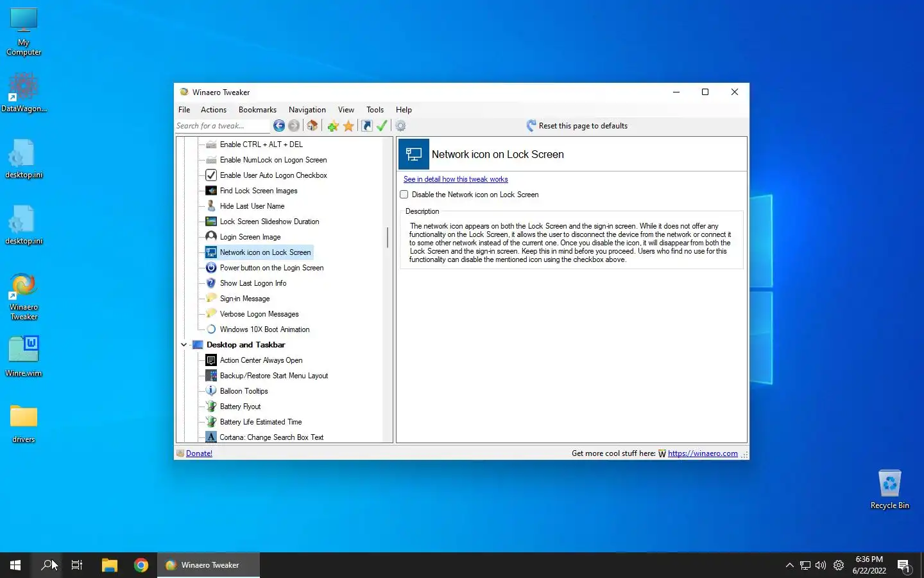Open the Tools menu
Viewport: 924px width, 578px height.
click(x=375, y=110)
